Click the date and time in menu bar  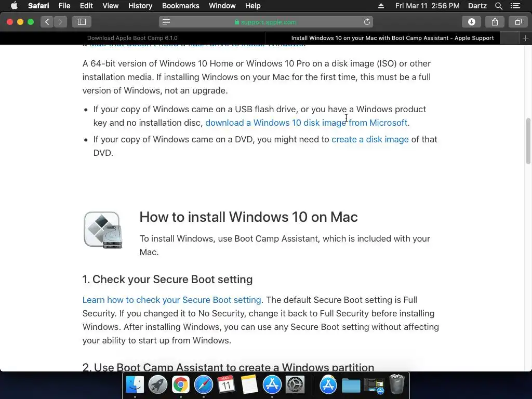(x=427, y=6)
